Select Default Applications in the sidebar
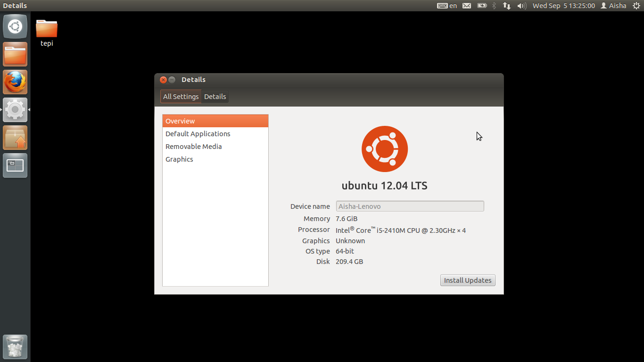Image resolution: width=644 pixels, height=362 pixels. click(x=215, y=134)
